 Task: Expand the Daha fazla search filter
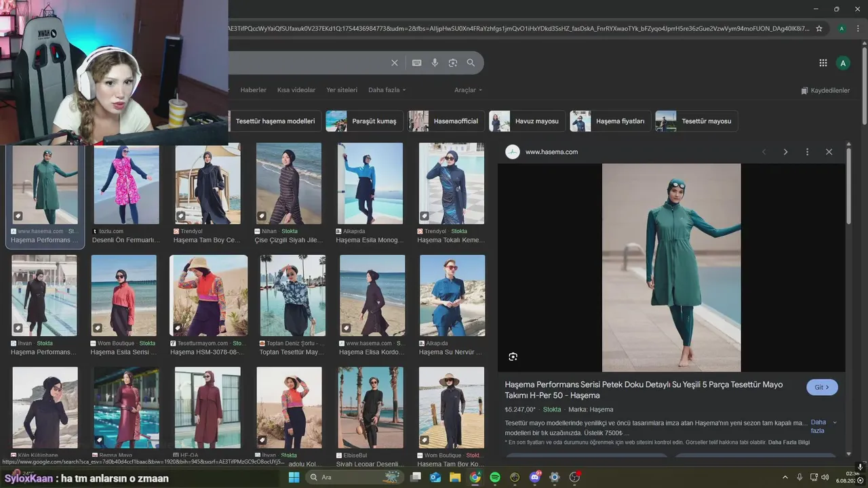pyautogui.click(x=387, y=90)
